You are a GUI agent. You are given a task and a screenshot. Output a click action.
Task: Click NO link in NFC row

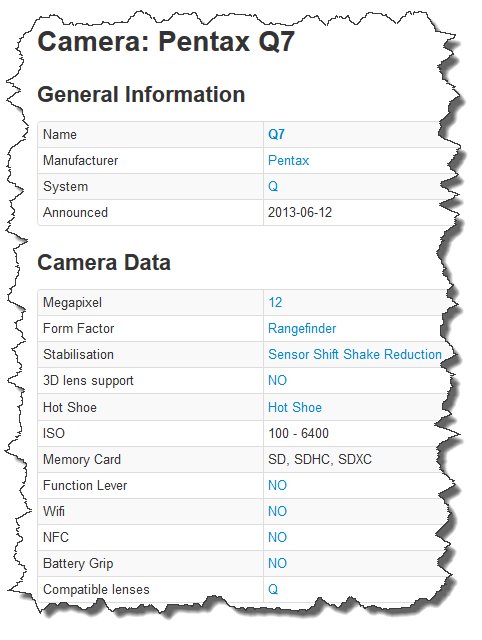point(278,538)
